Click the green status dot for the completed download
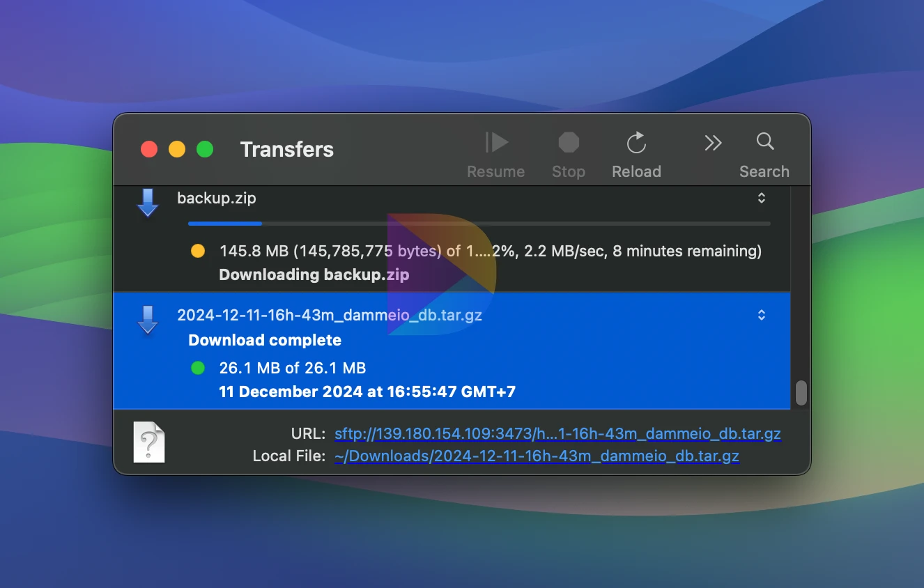The height and width of the screenshot is (588, 924). pos(198,368)
